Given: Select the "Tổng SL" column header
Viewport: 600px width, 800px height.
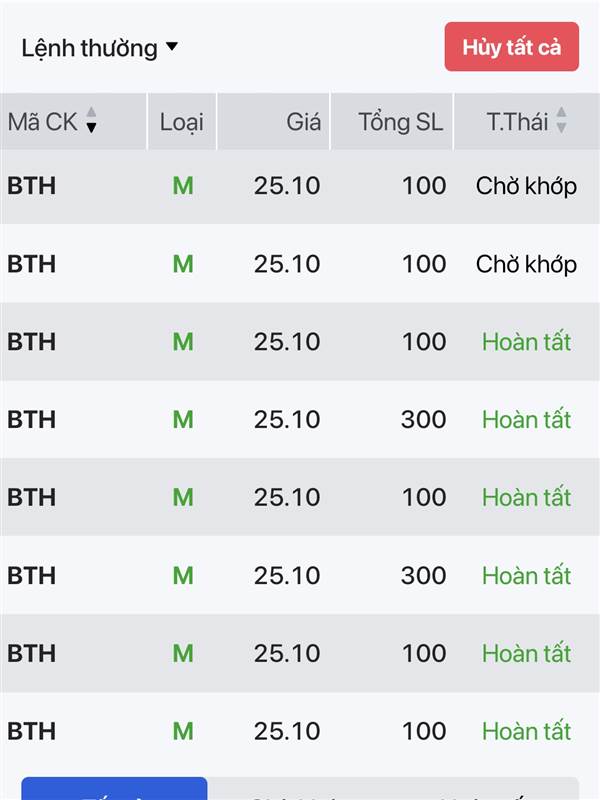Looking at the screenshot, I should coord(400,122).
